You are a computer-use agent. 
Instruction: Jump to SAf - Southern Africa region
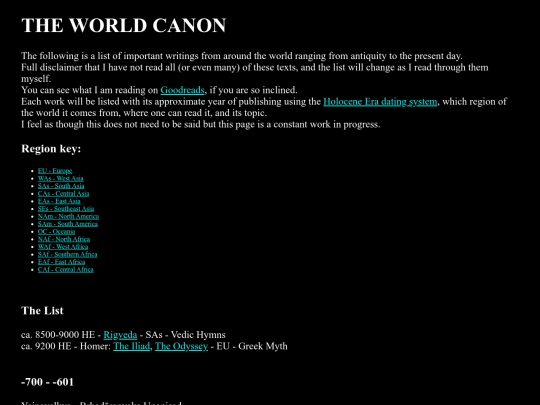click(x=68, y=254)
